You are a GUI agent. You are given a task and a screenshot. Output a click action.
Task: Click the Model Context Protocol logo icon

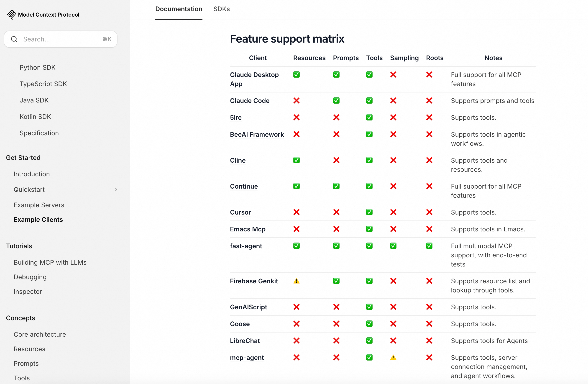click(x=11, y=15)
